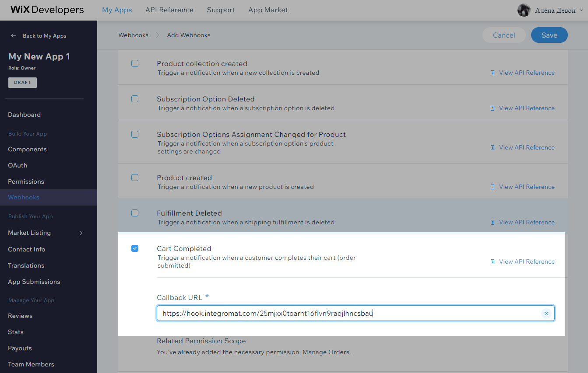This screenshot has width=588, height=373.
Task: Uncheck the Cart Completed checkbox
Action: coord(135,248)
